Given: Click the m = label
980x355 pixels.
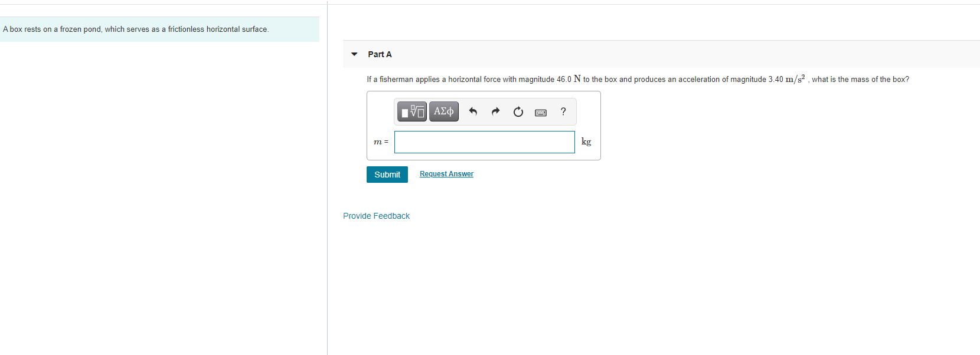Looking at the screenshot, I should [381, 142].
